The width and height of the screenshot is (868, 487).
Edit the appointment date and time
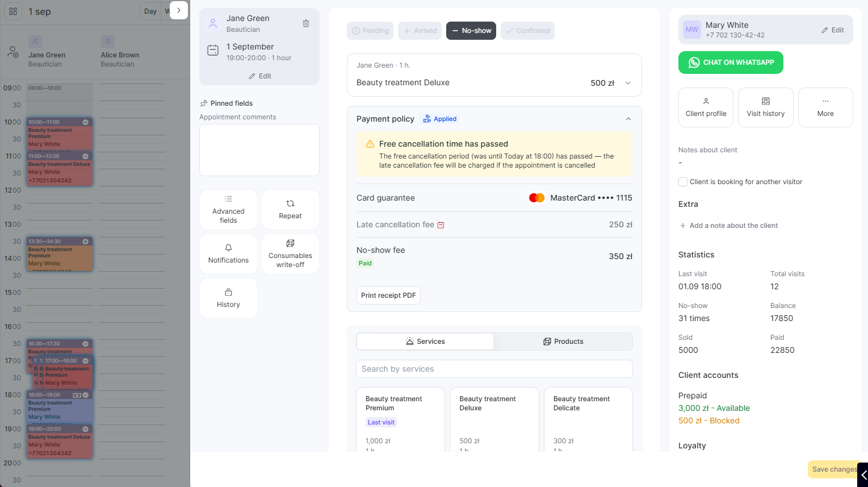click(260, 76)
